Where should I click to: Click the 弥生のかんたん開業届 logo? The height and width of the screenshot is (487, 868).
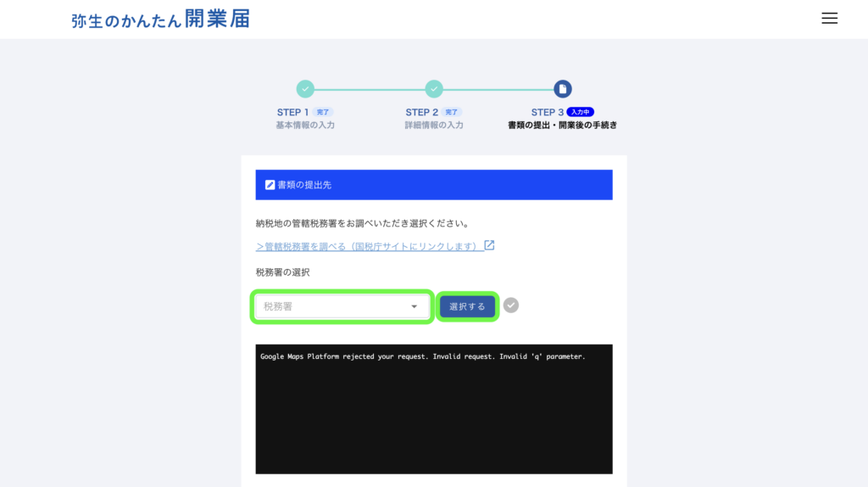pyautogui.click(x=160, y=20)
